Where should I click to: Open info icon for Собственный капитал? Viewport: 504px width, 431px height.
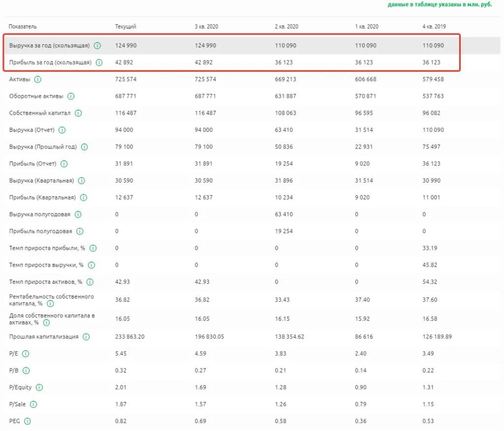pyautogui.click(x=78, y=113)
